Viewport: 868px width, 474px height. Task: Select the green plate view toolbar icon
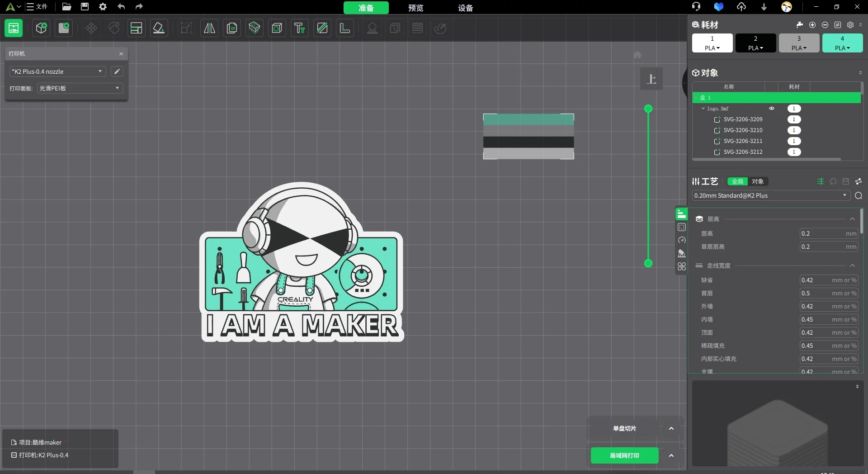tap(14, 28)
